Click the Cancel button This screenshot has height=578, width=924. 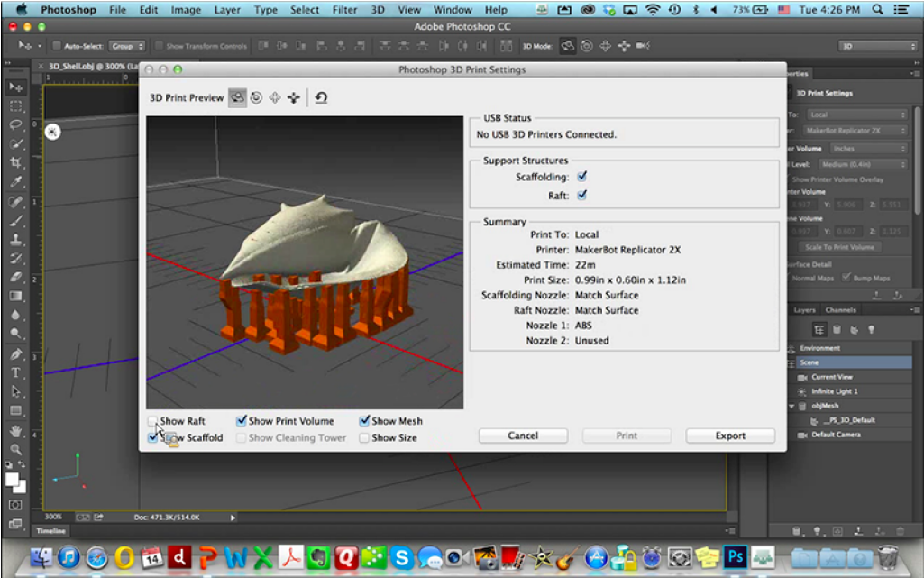pyautogui.click(x=523, y=436)
